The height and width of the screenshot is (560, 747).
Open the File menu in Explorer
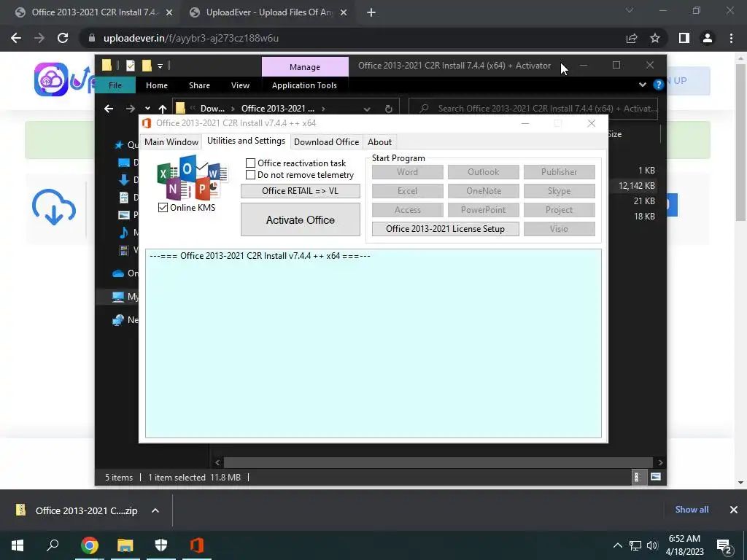click(x=115, y=85)
